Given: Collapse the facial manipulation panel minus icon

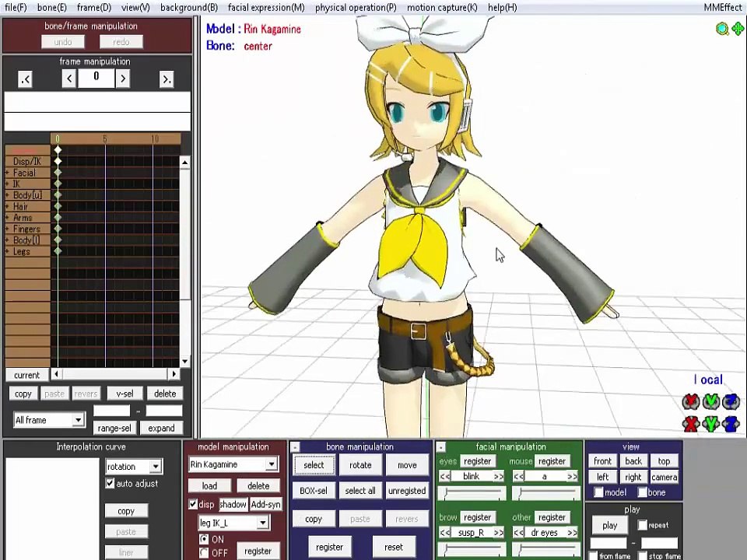Looking at the screenshot, I should click(440, 447).
